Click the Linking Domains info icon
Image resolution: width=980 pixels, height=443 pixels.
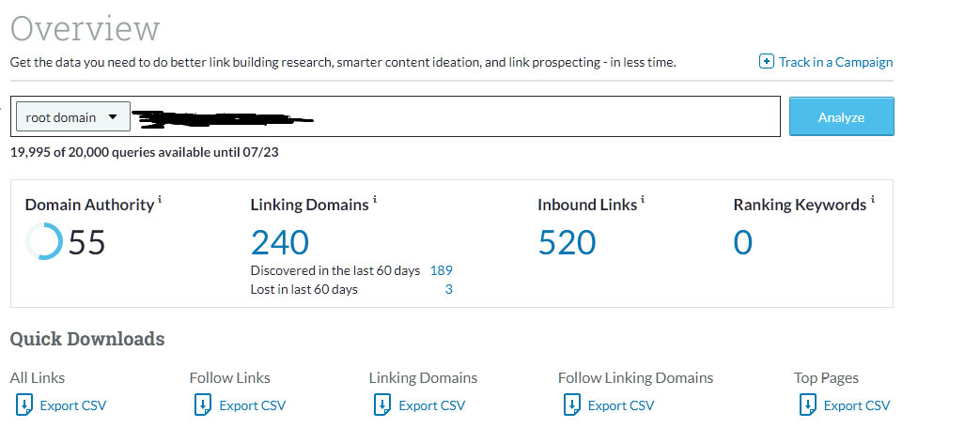tap(375, 200)
